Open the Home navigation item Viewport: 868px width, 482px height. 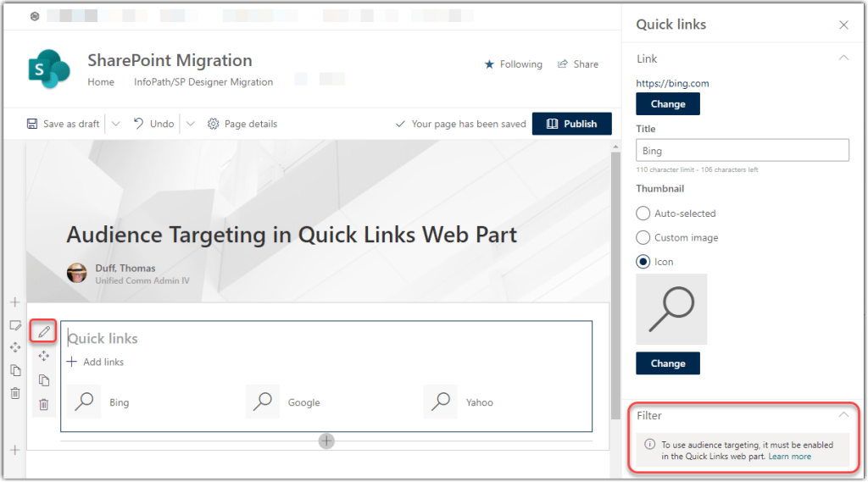click(x=101, y=82)
